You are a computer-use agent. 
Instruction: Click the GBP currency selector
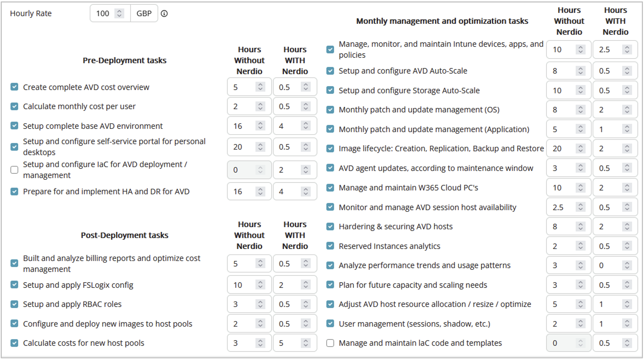(144, 13)
